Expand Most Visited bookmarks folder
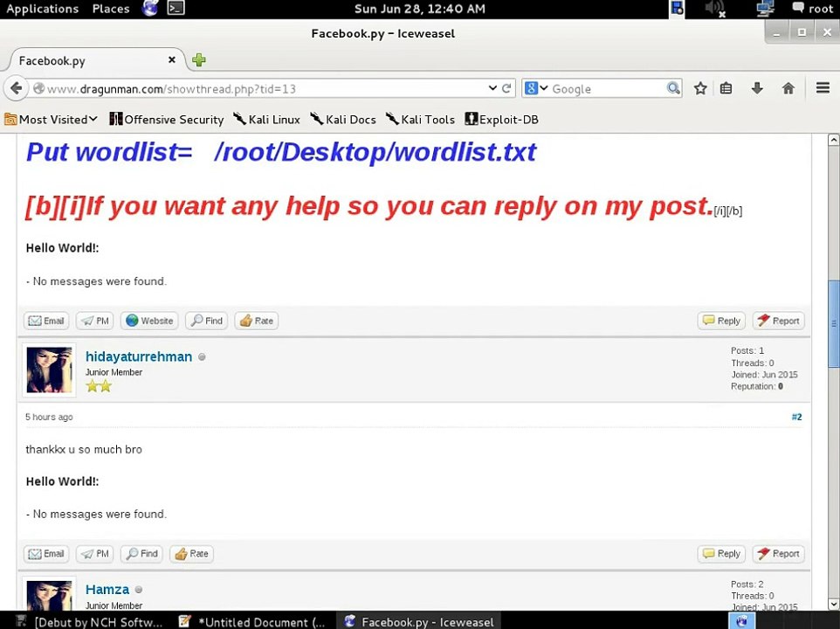The width and height of the screenshot is (840, 629). click(x=51, y=120)
